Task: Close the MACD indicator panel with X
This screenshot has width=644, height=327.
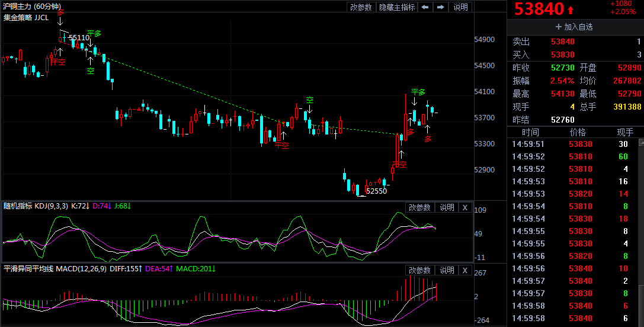Action: [464, 270]
